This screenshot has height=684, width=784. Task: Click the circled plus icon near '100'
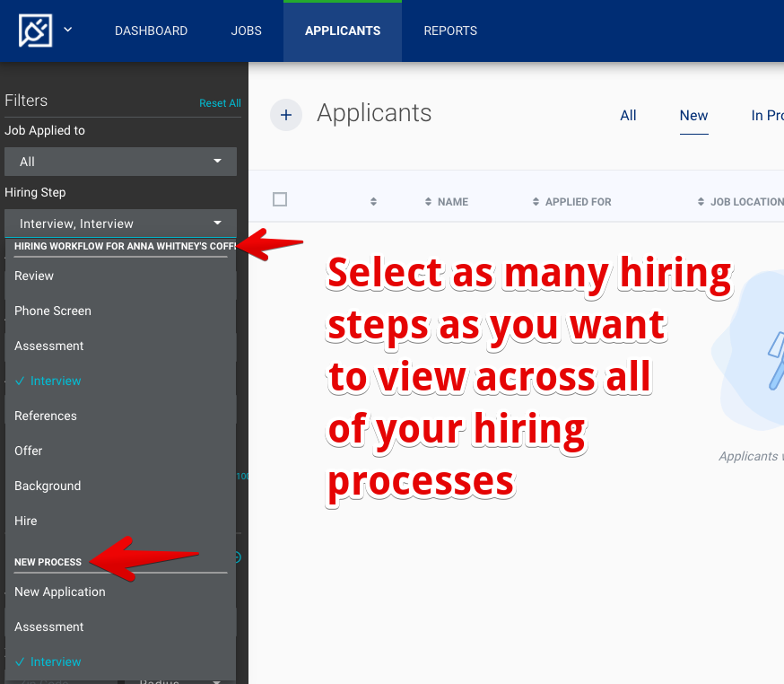click(x=233, y=557)
